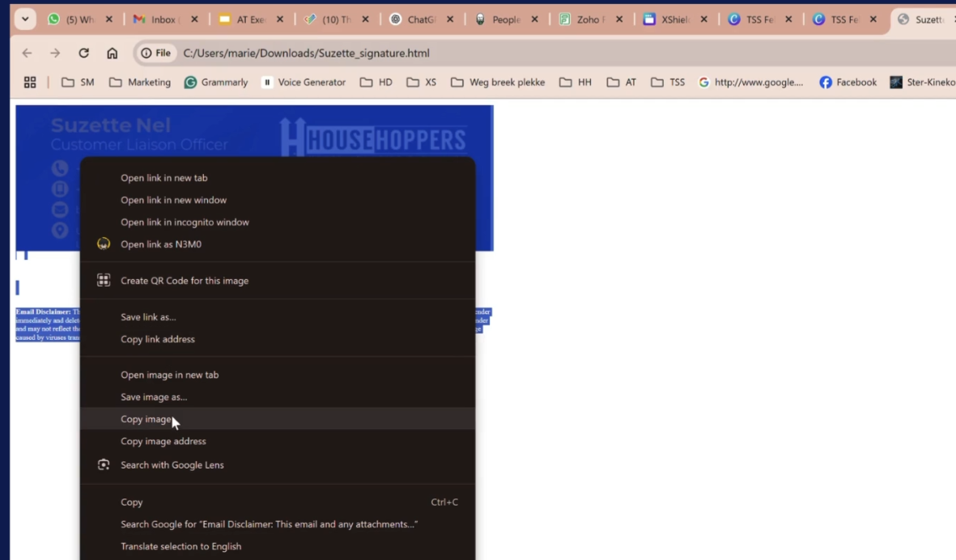
Task: Expand the Weg breek plekke bookmark folder
Action: tap(498, 83)
